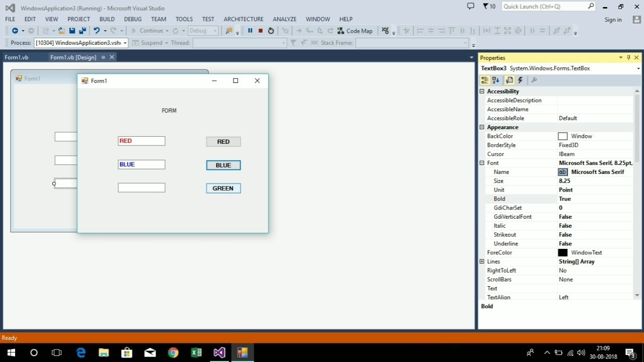The height and width of the screenshot is (362, 644).
Task: Expand the Lines property
Action: click(482, 261)
